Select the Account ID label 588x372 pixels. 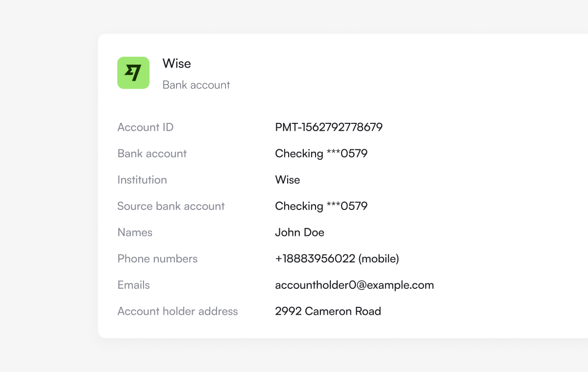pyautogui.click(x=146, y=127)
